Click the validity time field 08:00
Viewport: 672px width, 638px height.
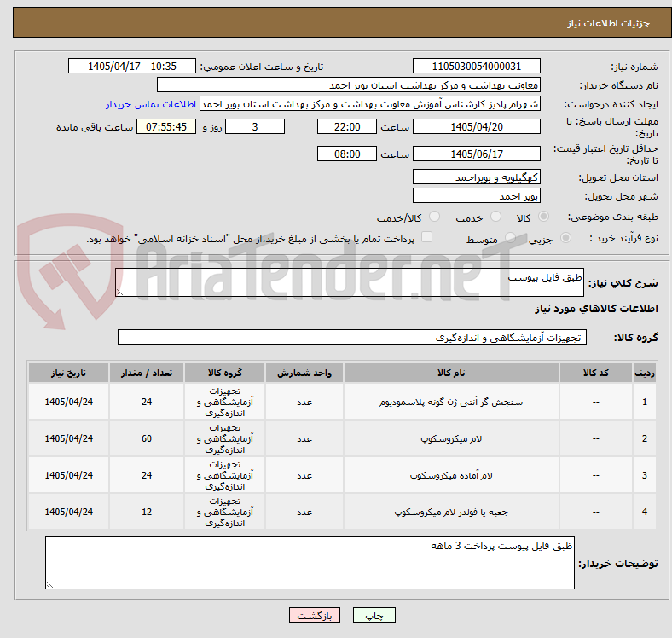coord(347,154)
